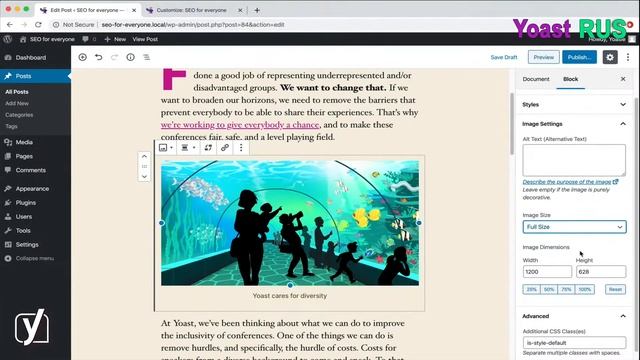Screen dimensions: 640x360
Task: Click the redo arrow icon
Action: click(114, 57)
